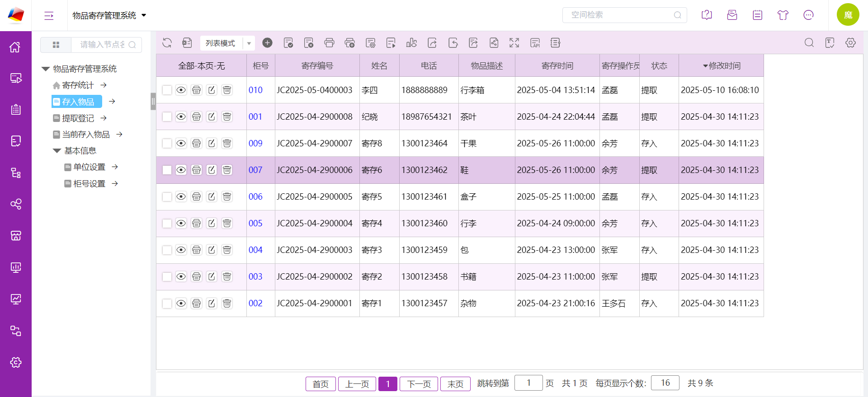Viewport: 868px width, 397px height.
Task: Click the chart statistics icon
Action: coord(411,43)
